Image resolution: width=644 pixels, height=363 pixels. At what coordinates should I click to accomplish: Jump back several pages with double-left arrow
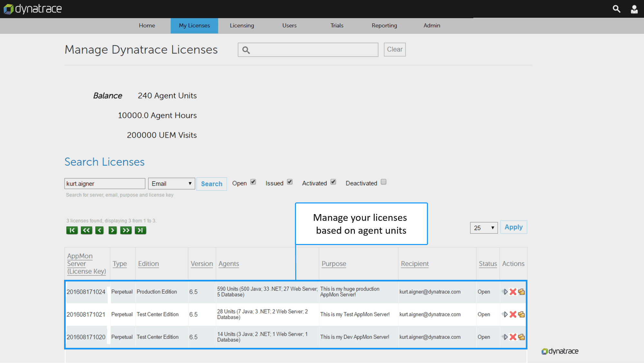click(86, 230)
